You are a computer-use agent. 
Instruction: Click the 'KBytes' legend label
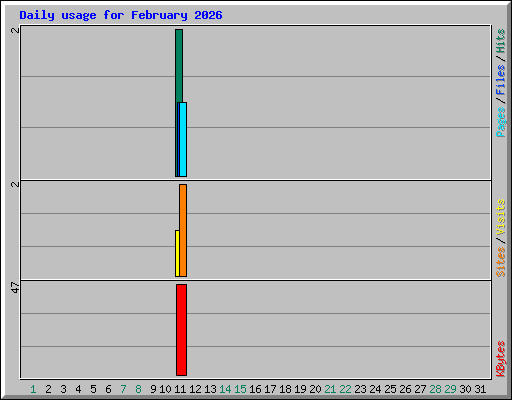500,359
